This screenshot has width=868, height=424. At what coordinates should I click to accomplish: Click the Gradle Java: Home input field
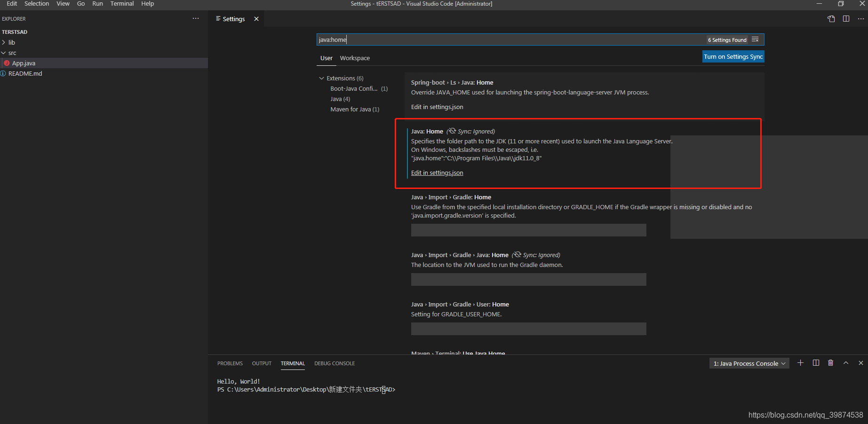(528, 280)
